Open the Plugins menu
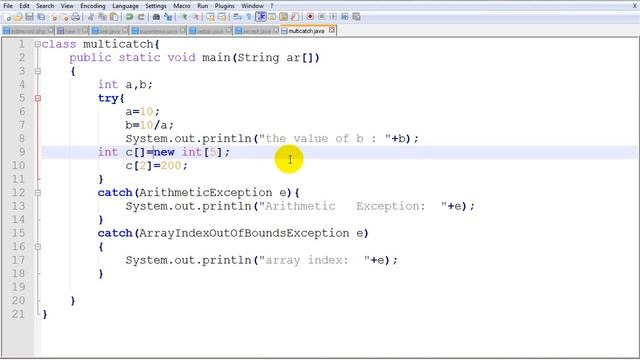The image size is (640, 360). pyautogui.click(x=224, y=6)
